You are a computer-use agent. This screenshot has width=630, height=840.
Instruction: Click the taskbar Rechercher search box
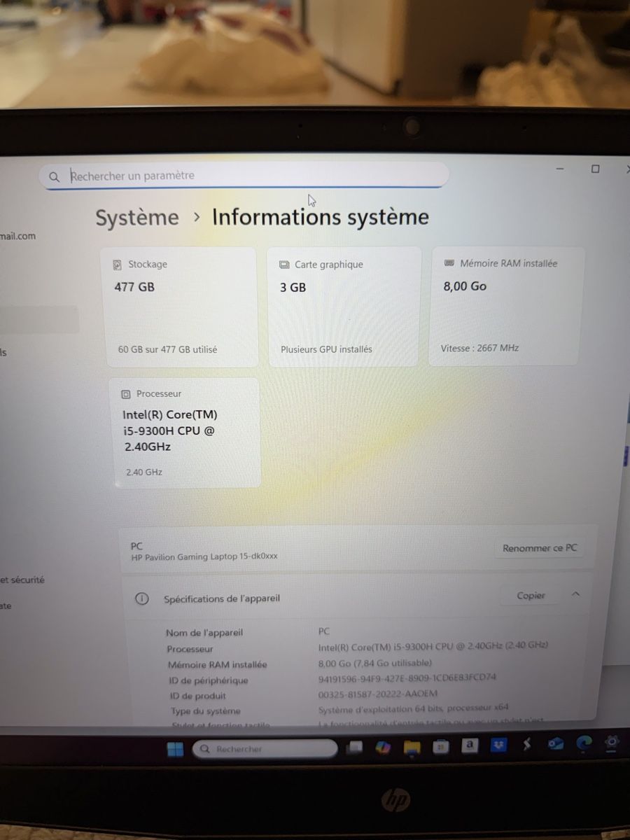click(x=265, y=749)
